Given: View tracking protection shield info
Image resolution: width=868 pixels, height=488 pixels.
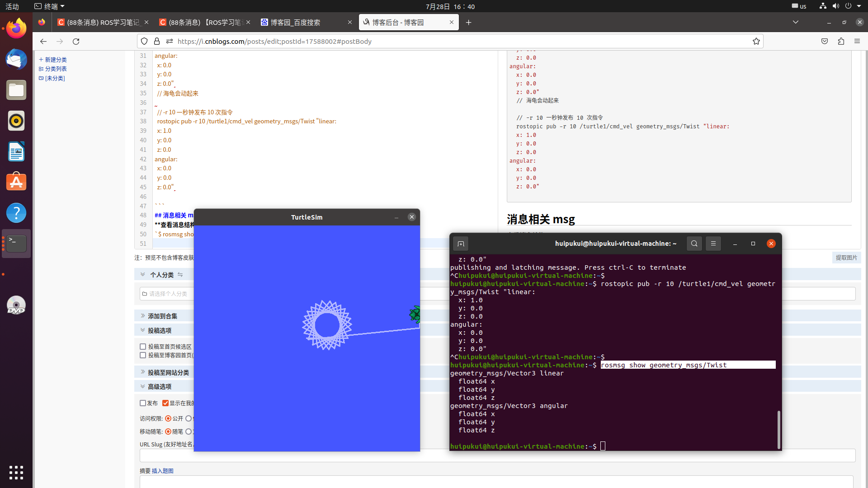Looking at the screenshot, I should tap(144, 41).
